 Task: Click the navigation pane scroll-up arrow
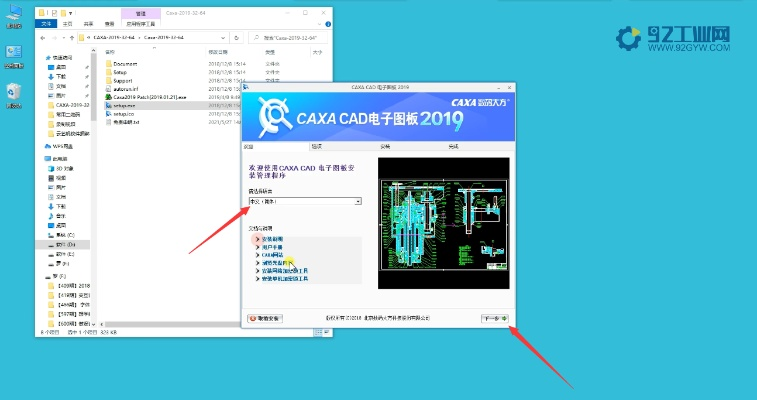pos(93,50)
